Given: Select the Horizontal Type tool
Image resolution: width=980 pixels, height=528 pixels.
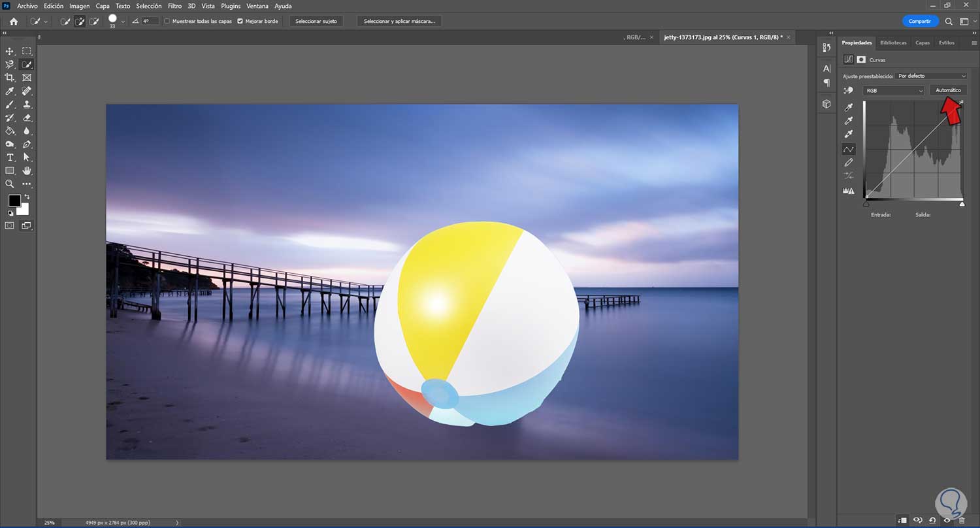Looking at the screenshot, I should tap(10, 157).
